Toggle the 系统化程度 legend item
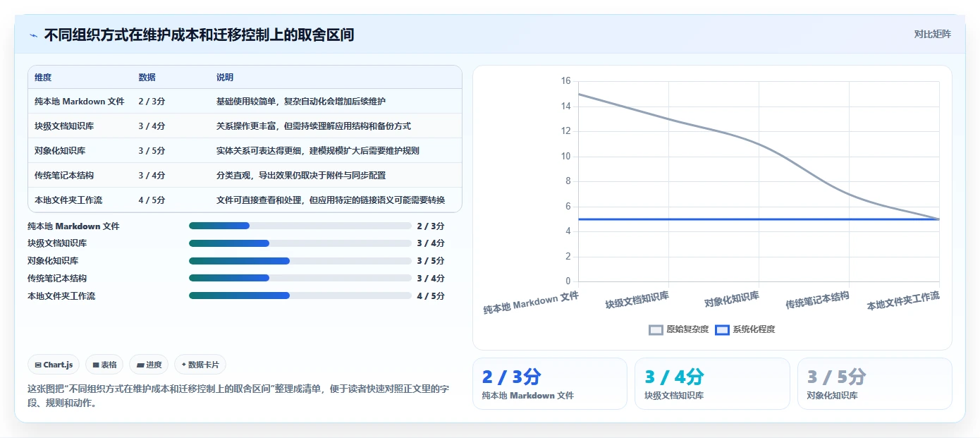The image size is (980, 438). 745,329
